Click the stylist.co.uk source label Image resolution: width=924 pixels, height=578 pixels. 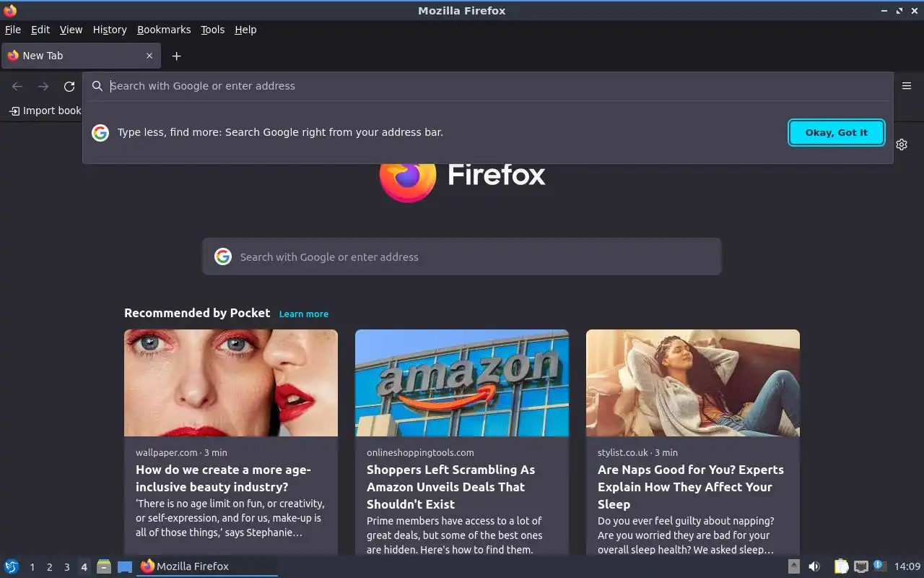pyautogui.click(x=623, y=452)
